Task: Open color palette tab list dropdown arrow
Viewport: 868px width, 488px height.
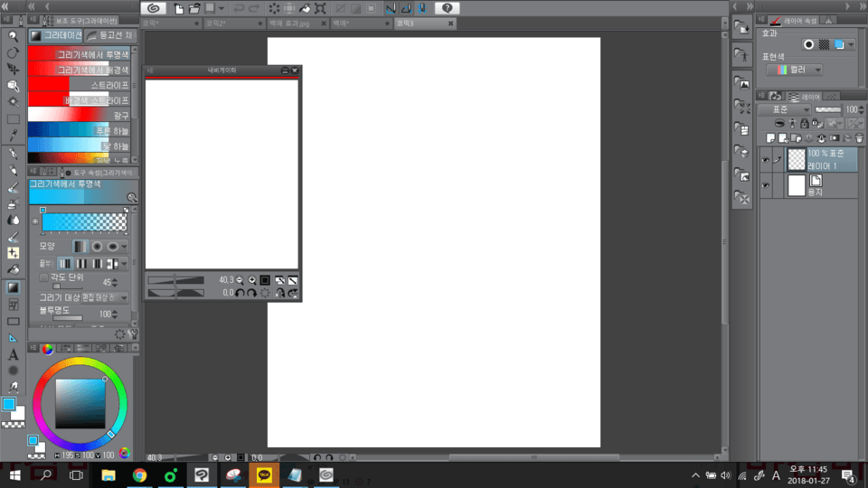Action: (135, 348)
